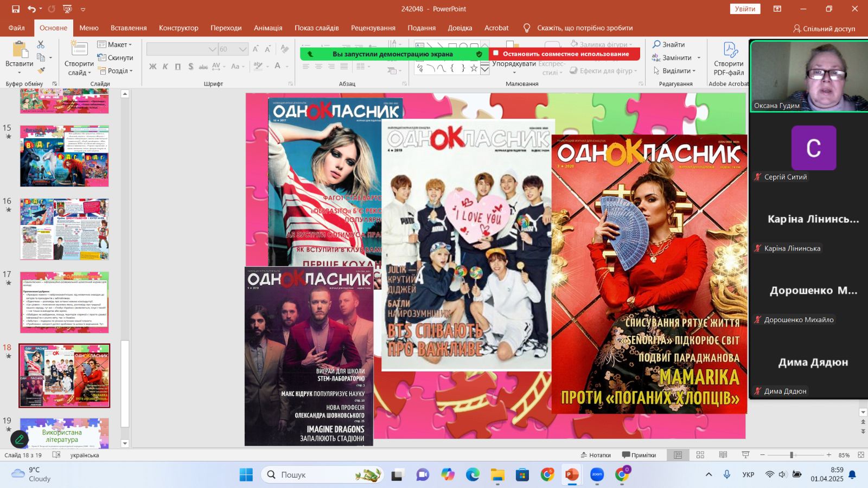Toggle bold Ж formatting
This screenshot has width=868, height=488.
point(152,66)
